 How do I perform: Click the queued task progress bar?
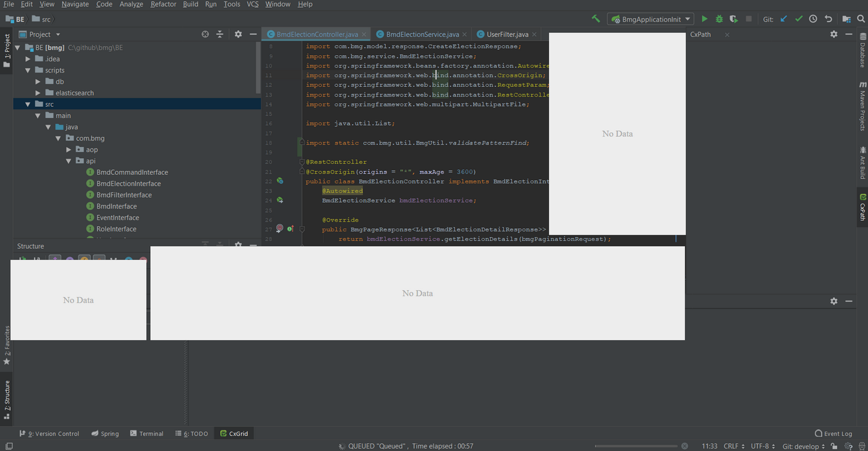click(636, 446)
